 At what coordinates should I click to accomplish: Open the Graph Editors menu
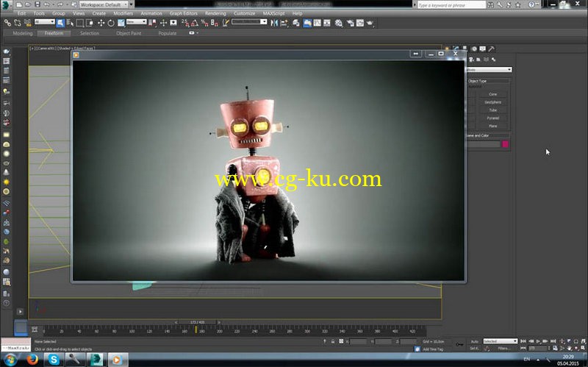[183, 13]
